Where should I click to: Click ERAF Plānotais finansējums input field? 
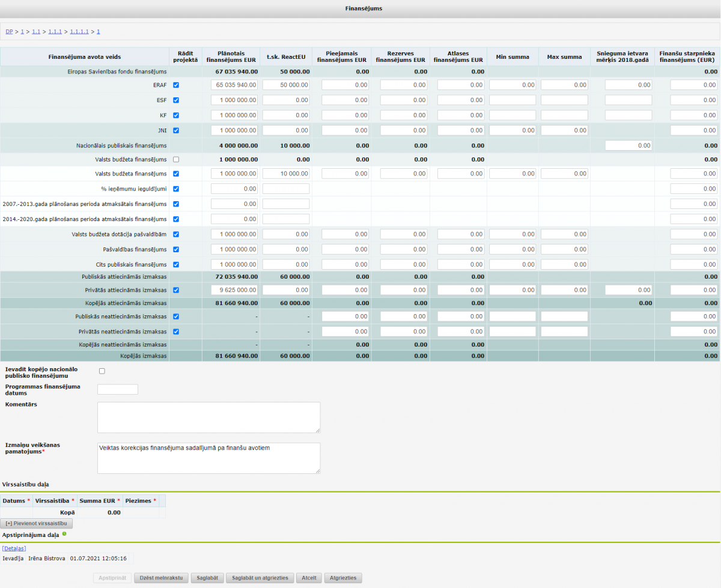(x=235, y=85)
